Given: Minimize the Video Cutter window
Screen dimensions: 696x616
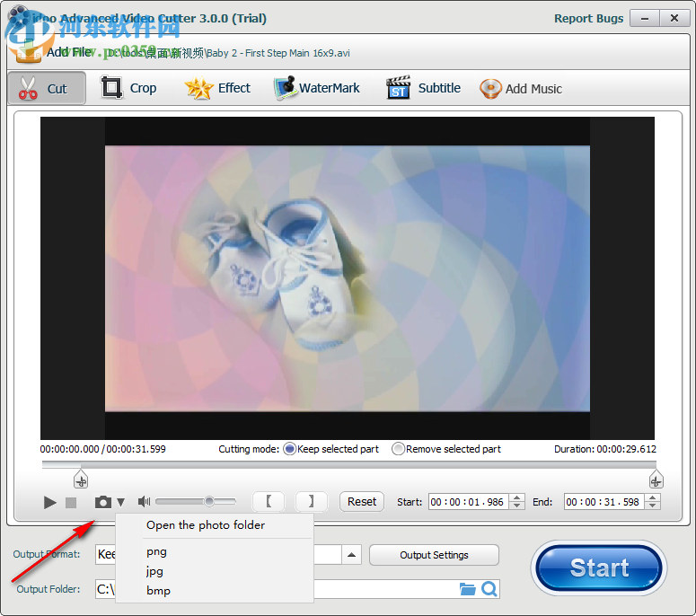Looking at the screenshot, I should [x=645, y=18].
